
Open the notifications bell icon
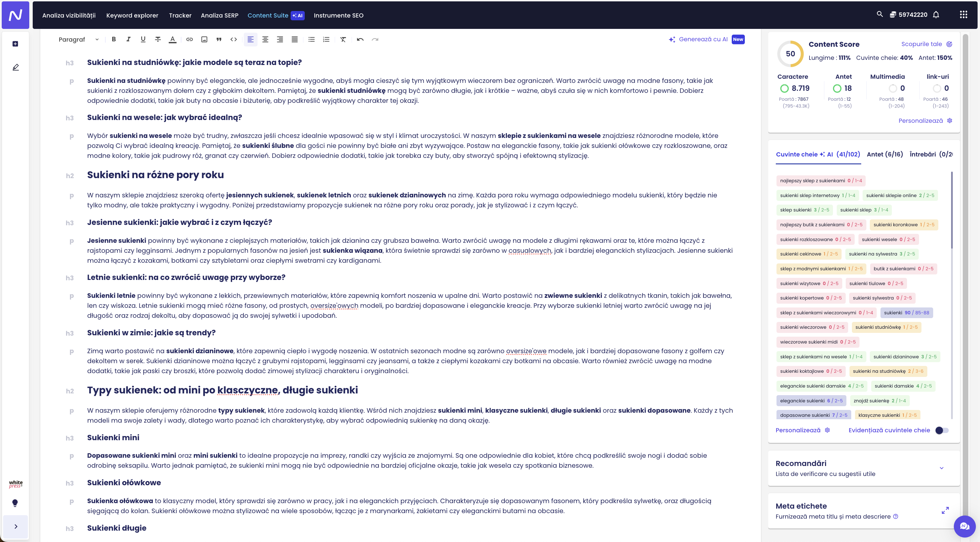tap(936, 15)
